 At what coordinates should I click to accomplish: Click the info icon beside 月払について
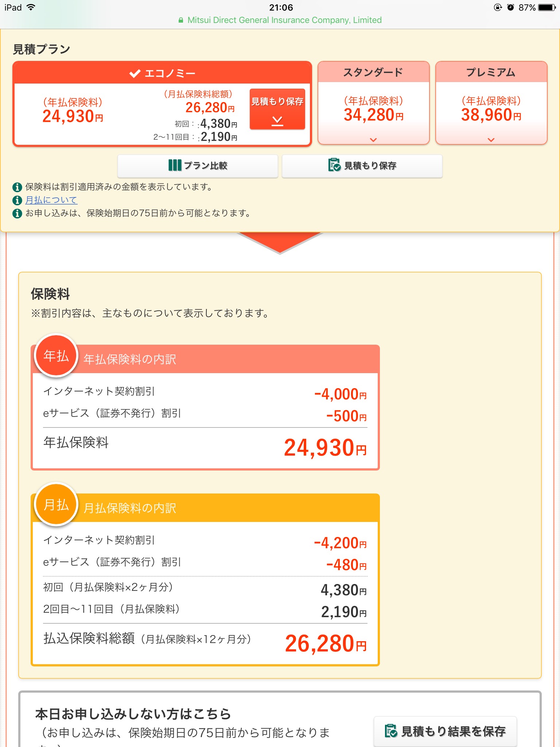tap(17, 200)
